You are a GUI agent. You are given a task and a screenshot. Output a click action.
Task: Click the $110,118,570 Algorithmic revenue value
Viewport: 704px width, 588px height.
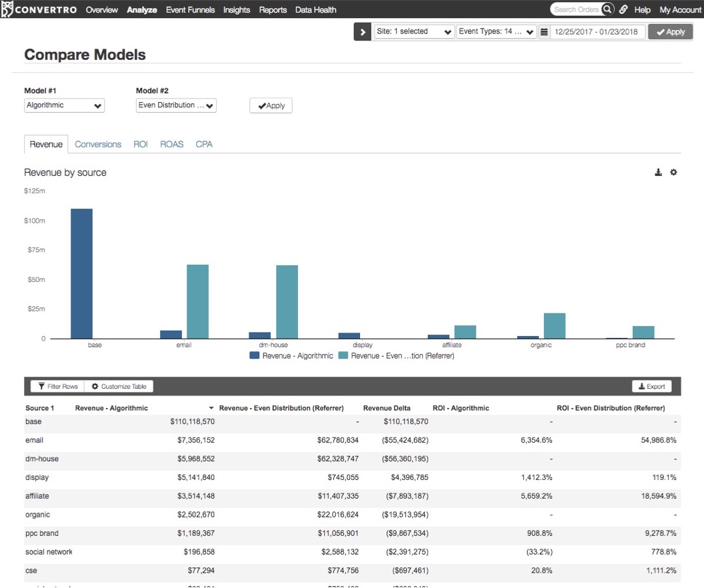192,421
